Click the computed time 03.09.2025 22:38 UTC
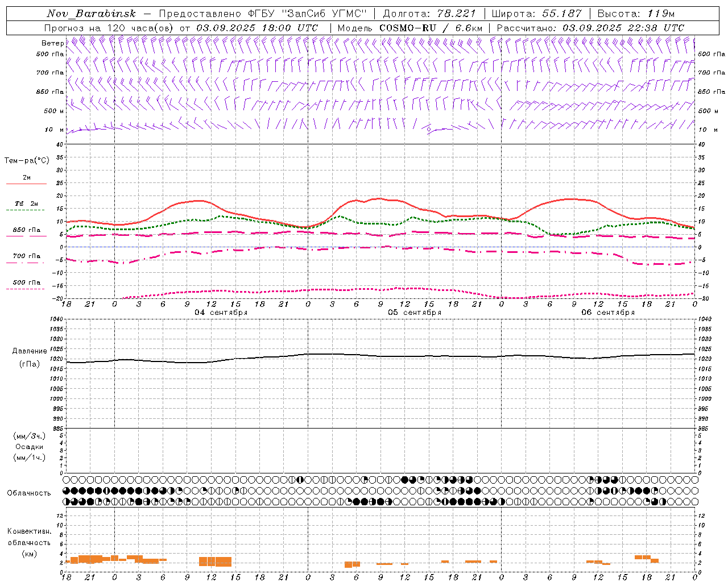The width and height of the screenshot is (728, 582). click(623, 28)
